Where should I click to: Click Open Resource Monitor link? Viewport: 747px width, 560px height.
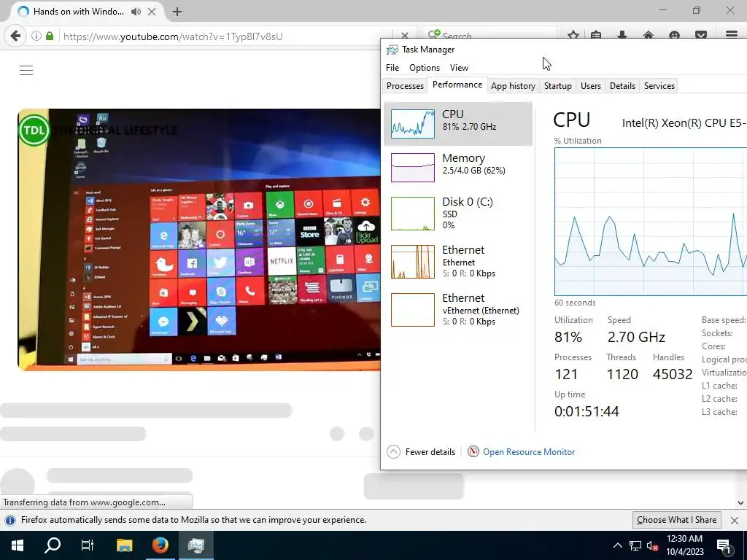(x=529, y=452)
